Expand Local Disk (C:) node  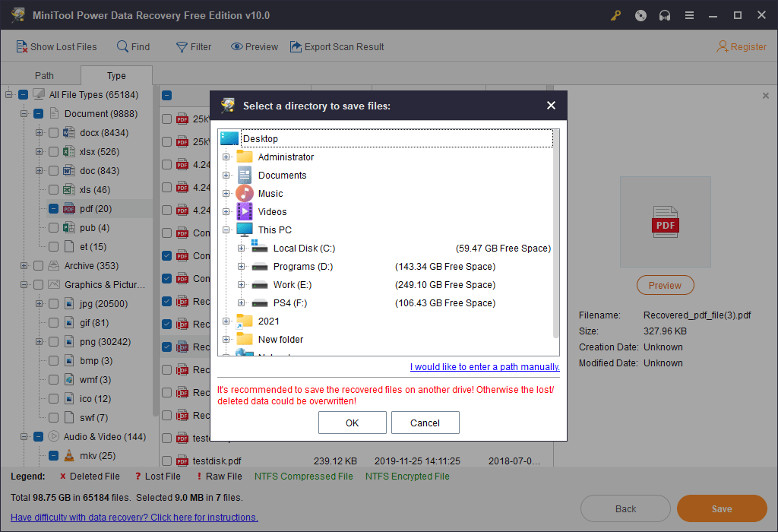pyautogui.click(x=241, y=248)
